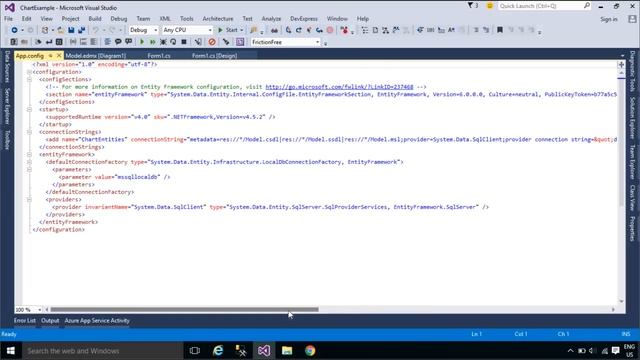
Task: Open the File menu
Action: coord(8,19)
